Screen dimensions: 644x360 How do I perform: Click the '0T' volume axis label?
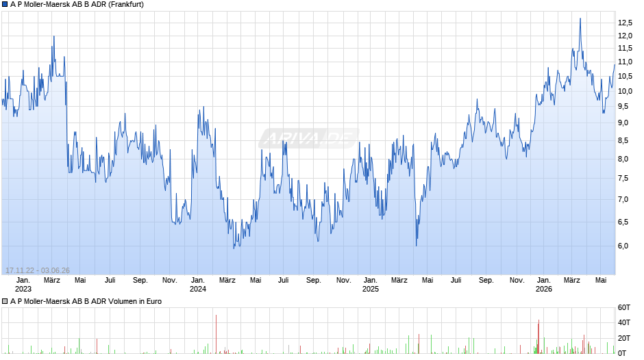click(622, 353)
